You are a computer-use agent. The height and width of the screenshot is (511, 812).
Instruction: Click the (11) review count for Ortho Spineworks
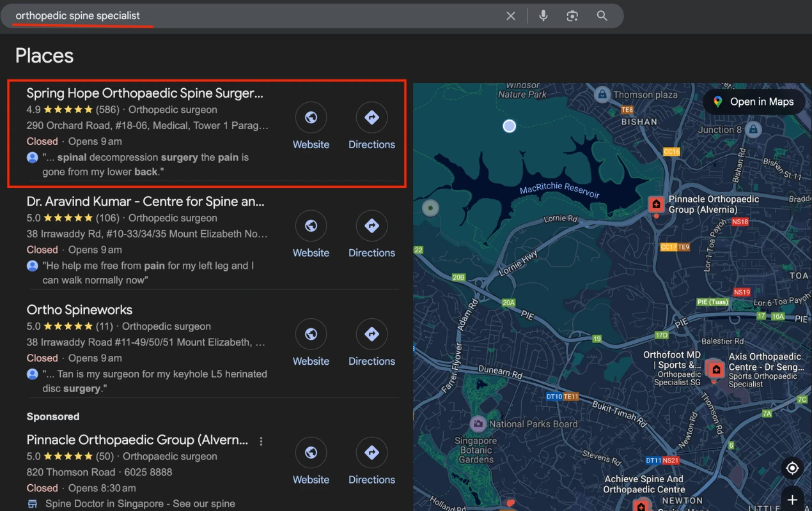(x=104, y=326)
